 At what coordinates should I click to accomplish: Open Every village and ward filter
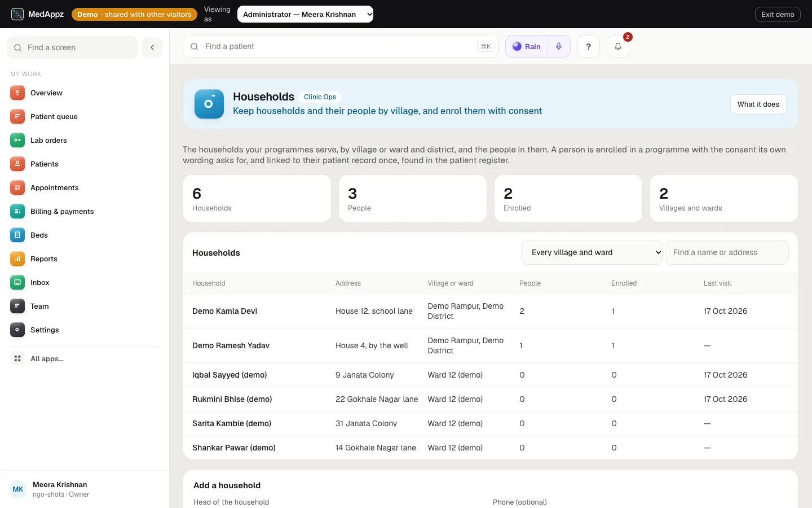592,252
